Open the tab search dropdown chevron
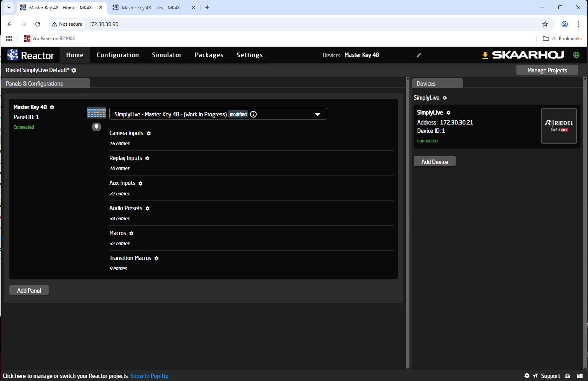The image size is (588, 381). point(9,7)
